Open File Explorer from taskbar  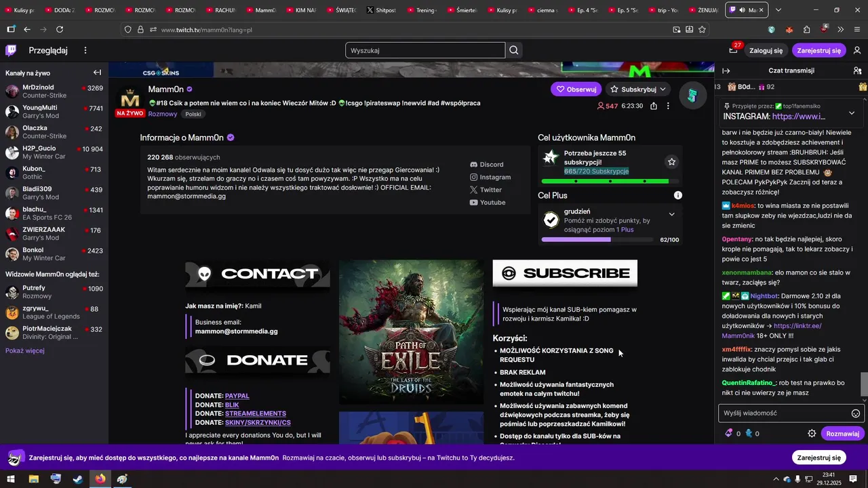[34, 479]
